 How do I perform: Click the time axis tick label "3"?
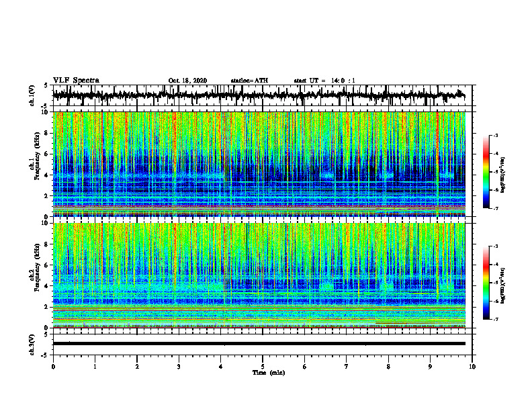click(x=179, y=367)
